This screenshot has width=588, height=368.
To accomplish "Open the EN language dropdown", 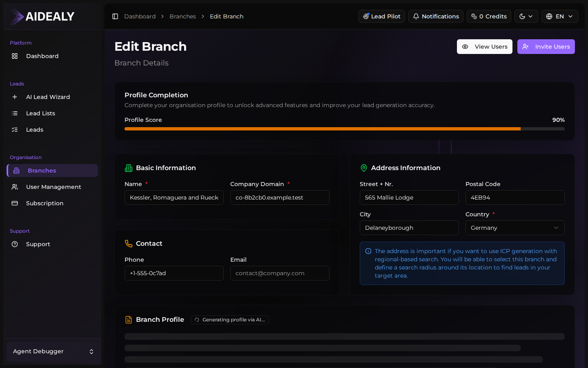I will 560,16.
